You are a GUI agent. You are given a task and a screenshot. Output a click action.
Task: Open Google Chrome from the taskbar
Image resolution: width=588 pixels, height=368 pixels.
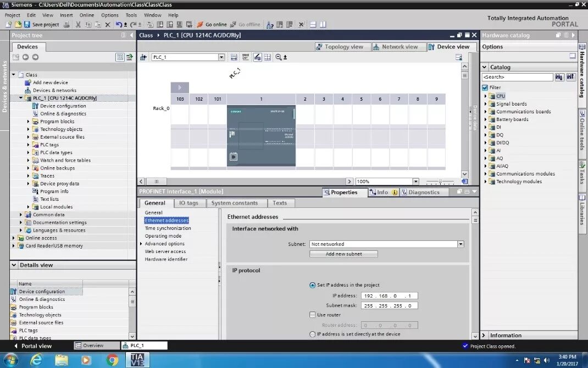point(112,360)
